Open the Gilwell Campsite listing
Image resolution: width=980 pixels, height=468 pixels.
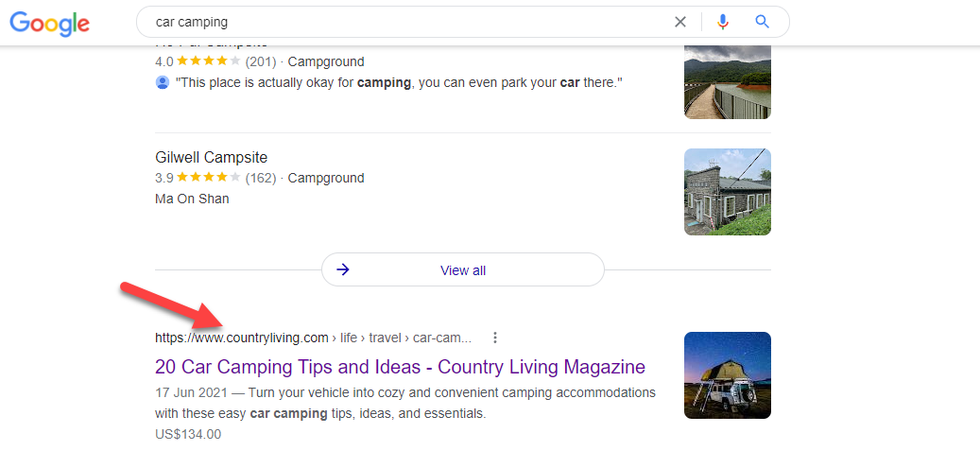coord(212,157)
